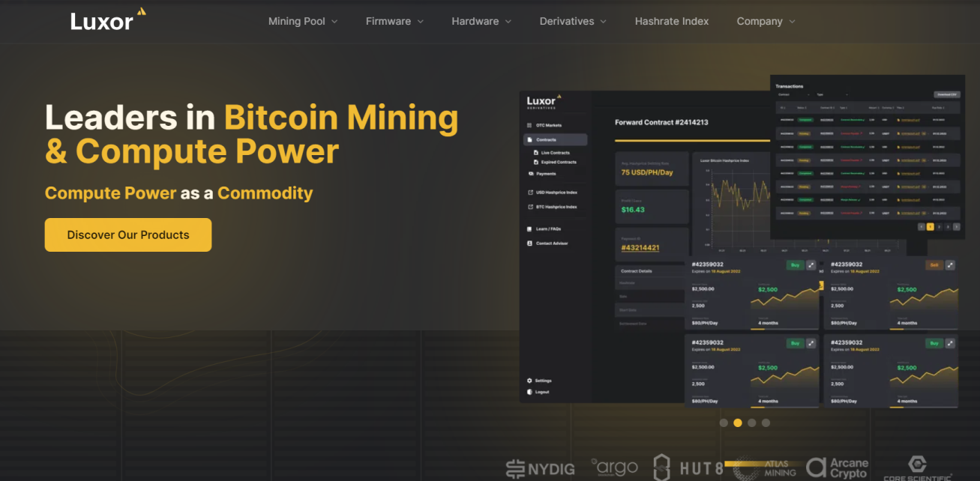Click the Transactions panel title
The image size is (980, 481).
click(790, 86)
